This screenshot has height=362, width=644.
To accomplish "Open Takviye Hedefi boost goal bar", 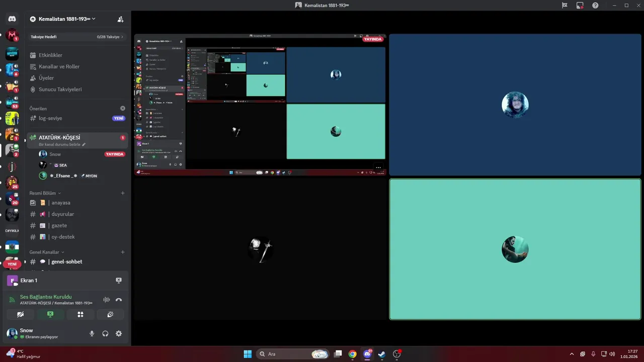I will [x=77, y=37].
